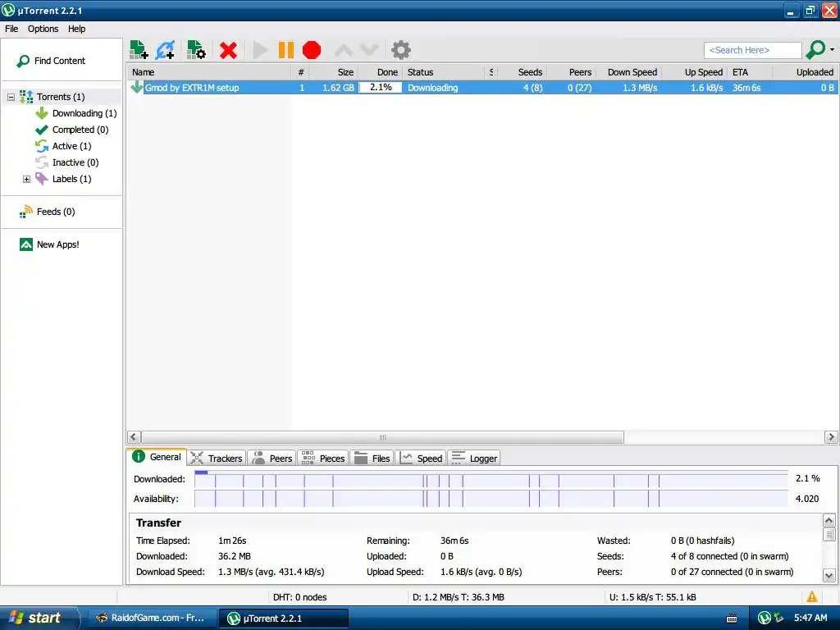Click the Availability pieces bar
Viewport: 840px width, 630px height.
(x=491, y=499)
